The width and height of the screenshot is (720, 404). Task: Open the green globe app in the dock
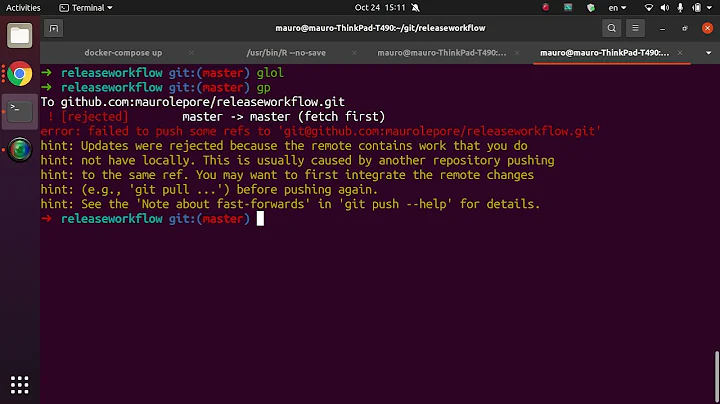coord(19,150)
